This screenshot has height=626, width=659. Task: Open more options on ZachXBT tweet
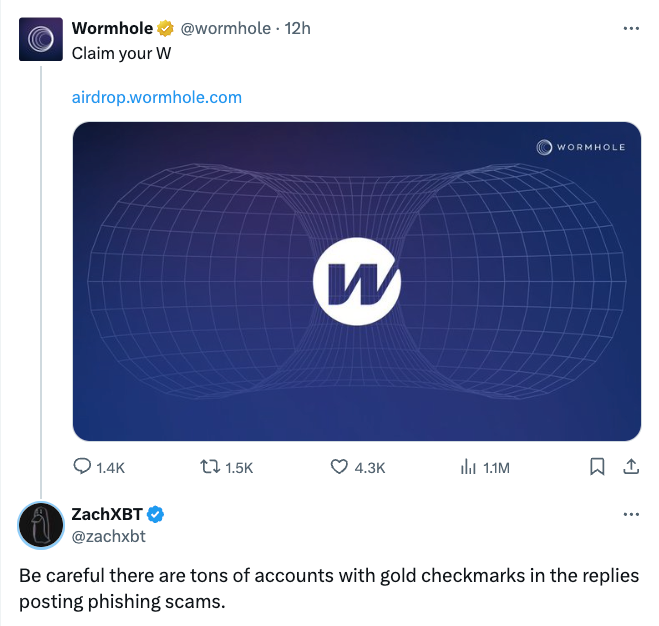click(631, 514)
